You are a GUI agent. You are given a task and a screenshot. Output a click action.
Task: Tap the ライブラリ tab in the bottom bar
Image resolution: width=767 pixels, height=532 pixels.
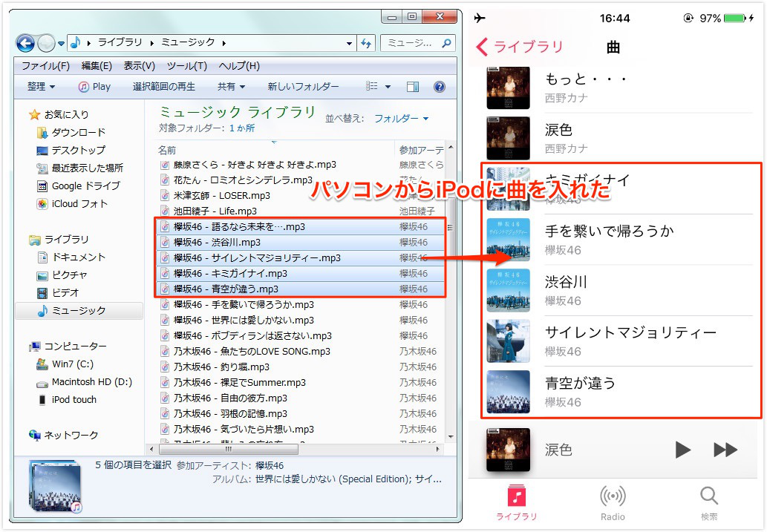[x=517, y=502]
